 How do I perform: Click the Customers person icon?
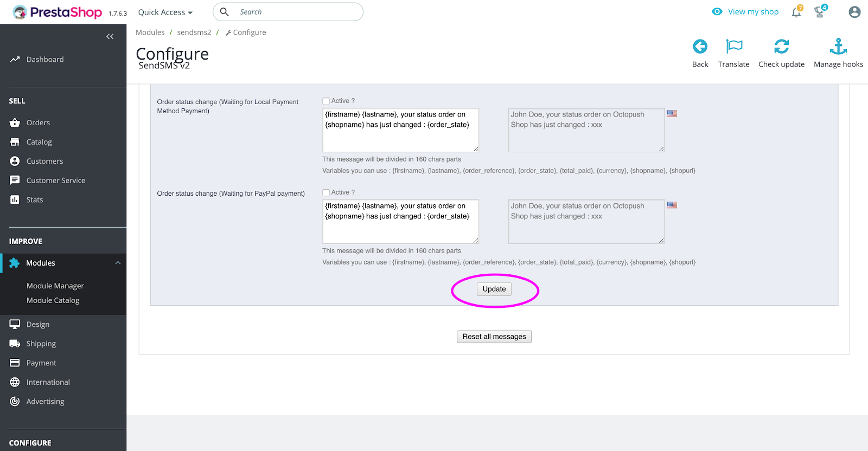pyautogui.click(x=15, y=162)
